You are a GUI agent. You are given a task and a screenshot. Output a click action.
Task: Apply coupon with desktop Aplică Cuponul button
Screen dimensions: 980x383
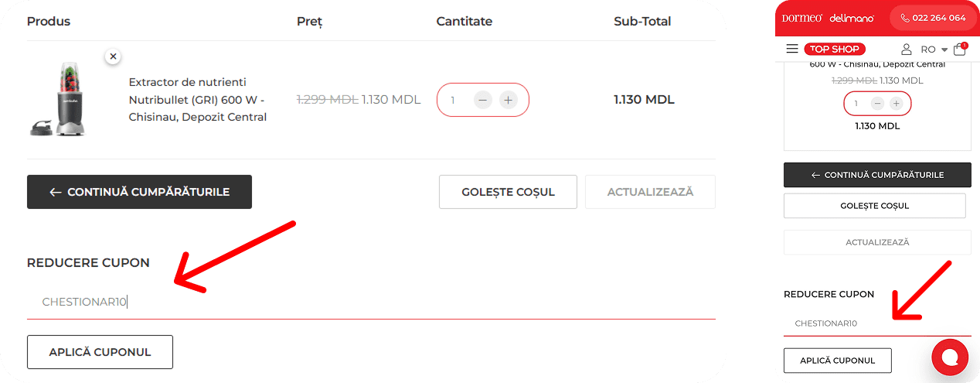100,352
